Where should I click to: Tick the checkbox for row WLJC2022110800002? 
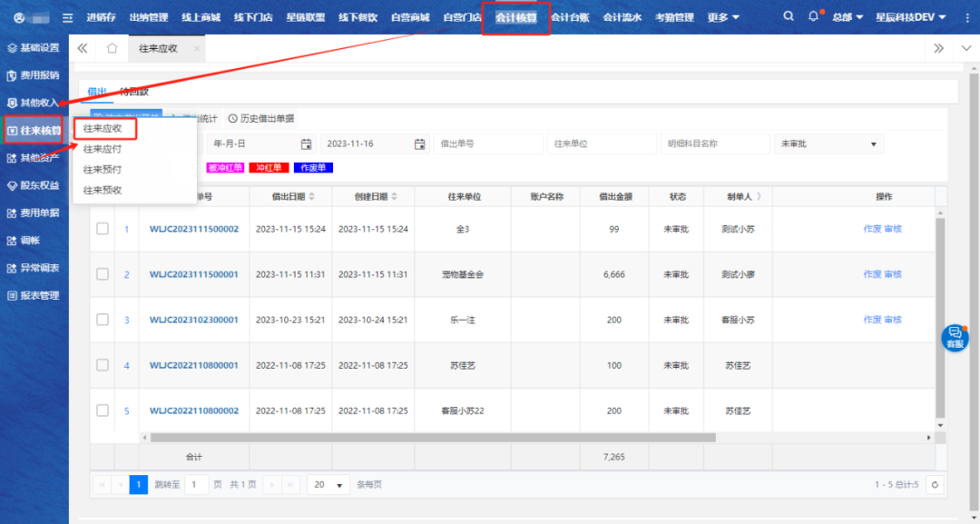click(103, 410)
